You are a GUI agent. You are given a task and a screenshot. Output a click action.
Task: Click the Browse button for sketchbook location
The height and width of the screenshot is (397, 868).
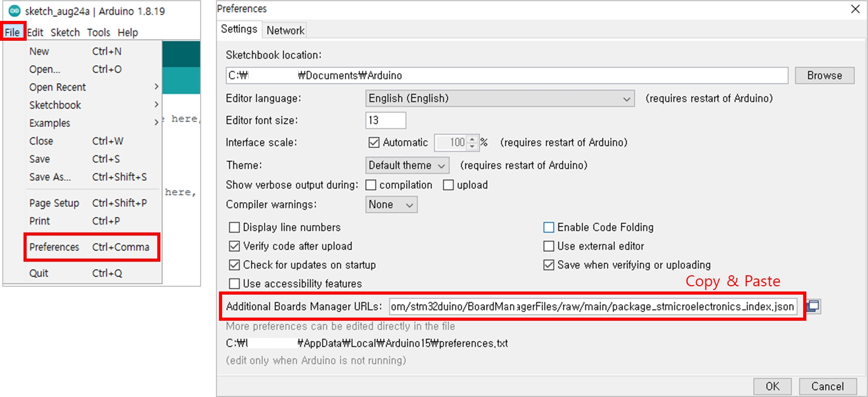coord(824,75)
